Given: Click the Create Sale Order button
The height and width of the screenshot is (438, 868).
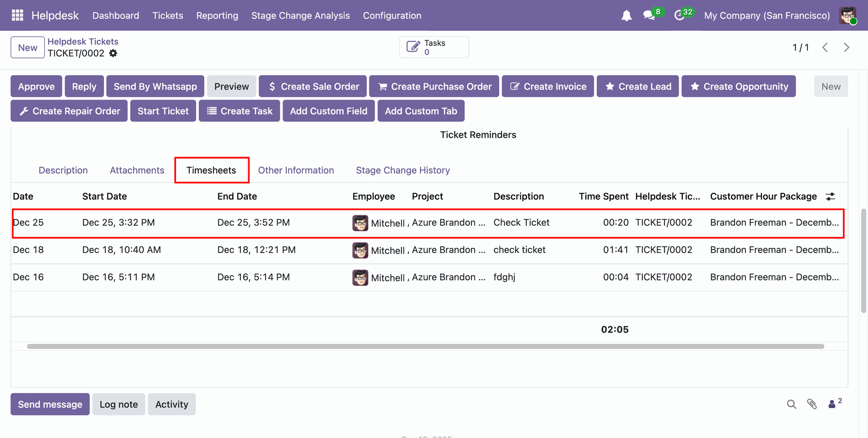Looking at the screenshot, I should [x=313, y=86].
